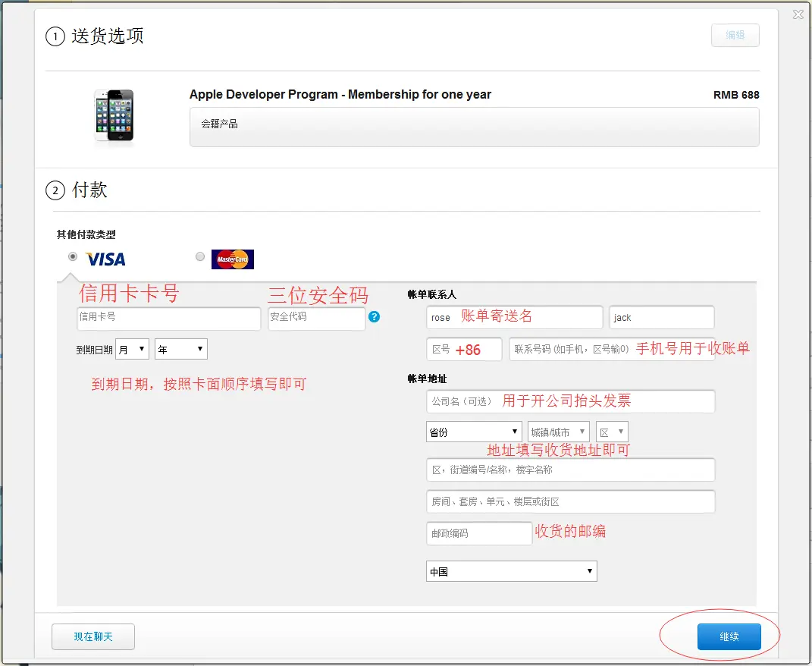Click the 其他付款类型 label
Image resolution: width=812 pixels, height=666 pixels.
[86, 234]
